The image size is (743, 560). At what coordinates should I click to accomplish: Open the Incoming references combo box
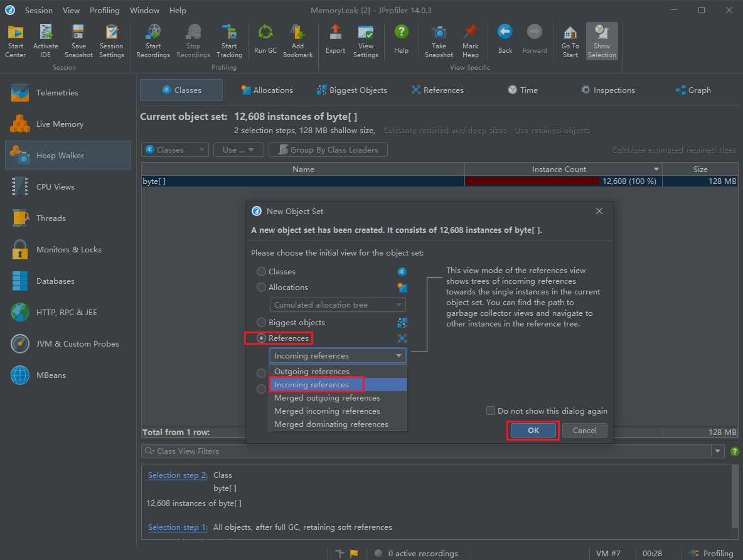(338, 355)
